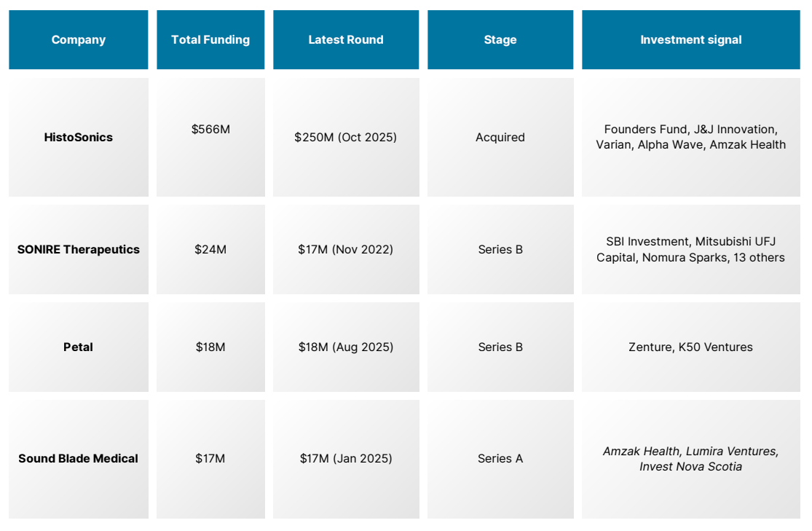Select the Sound Blade Medical cell
The image size is (812, 531).
pos(78,459)
